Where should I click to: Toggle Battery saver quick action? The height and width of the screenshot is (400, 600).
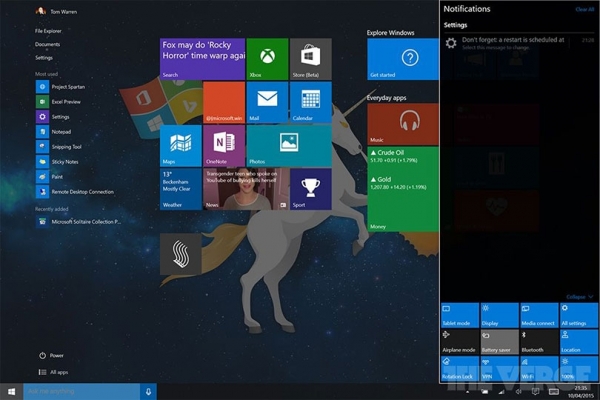499,342
